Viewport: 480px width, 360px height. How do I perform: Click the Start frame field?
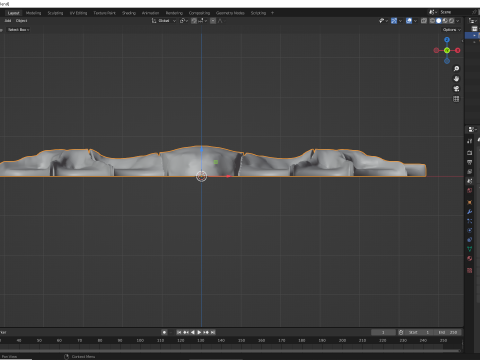[420, 332]
